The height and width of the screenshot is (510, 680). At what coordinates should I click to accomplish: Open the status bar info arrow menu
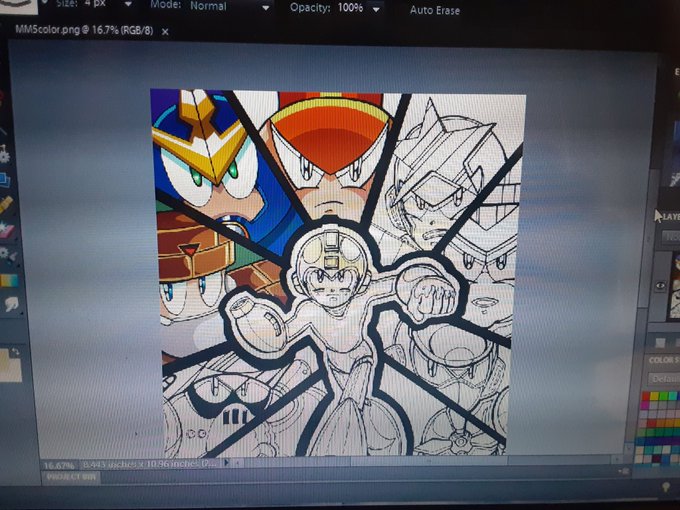pos(226,463)
